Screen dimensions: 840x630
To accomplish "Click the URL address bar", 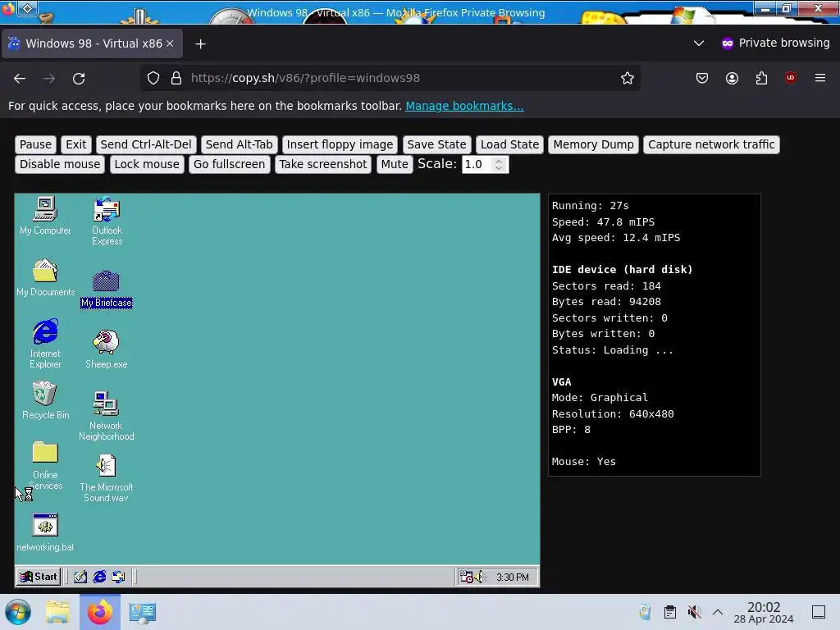I will pyautogui.click(x=390, y=78).
